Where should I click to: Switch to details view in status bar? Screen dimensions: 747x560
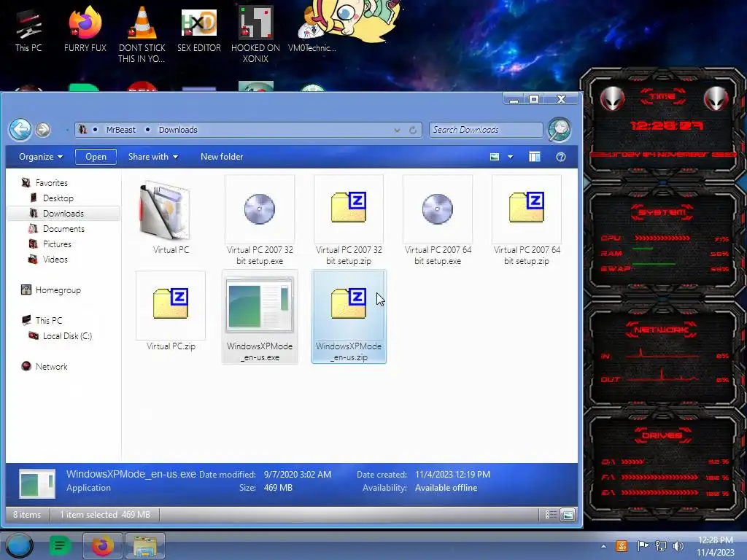point(551,515)
